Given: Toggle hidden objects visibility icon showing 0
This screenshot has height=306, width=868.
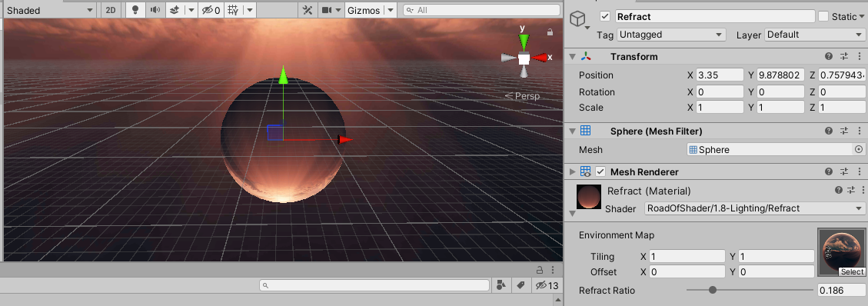Looking at the screenshot, I should [x=211, y=10].
